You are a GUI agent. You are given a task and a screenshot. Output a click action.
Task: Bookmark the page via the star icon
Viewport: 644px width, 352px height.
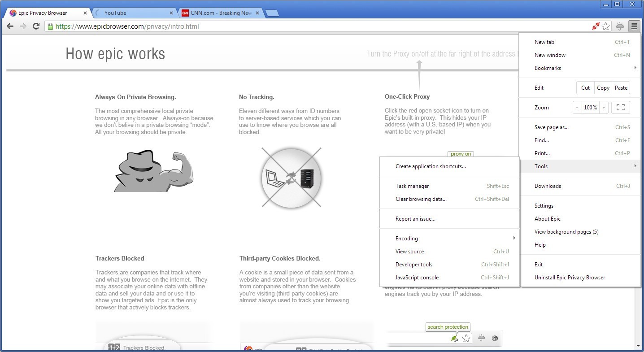[606, 26]
